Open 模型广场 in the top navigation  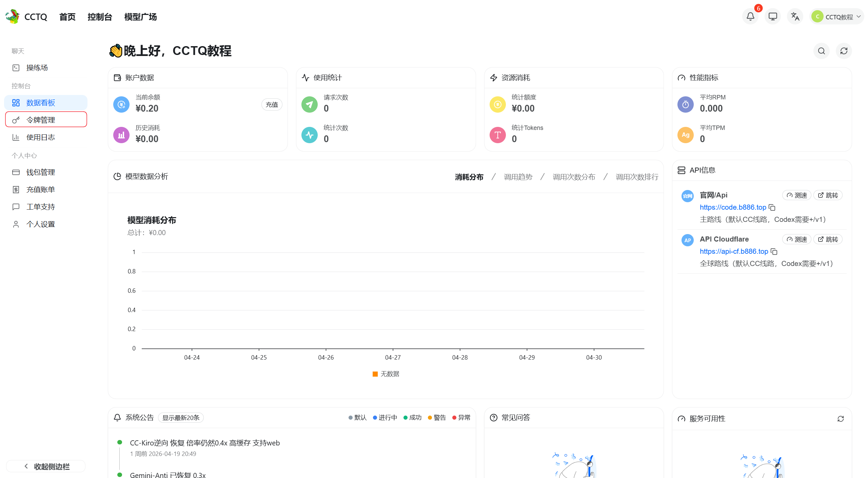140,17
